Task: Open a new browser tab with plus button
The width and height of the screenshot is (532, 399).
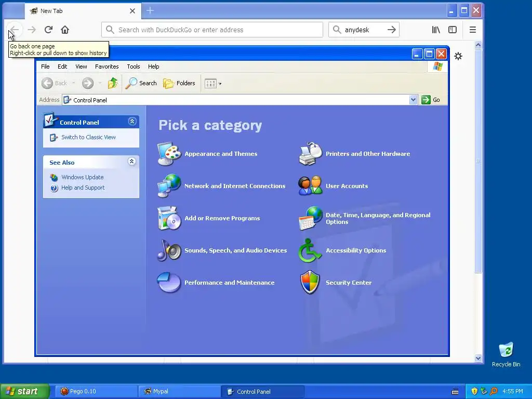Action: point(150,11)
